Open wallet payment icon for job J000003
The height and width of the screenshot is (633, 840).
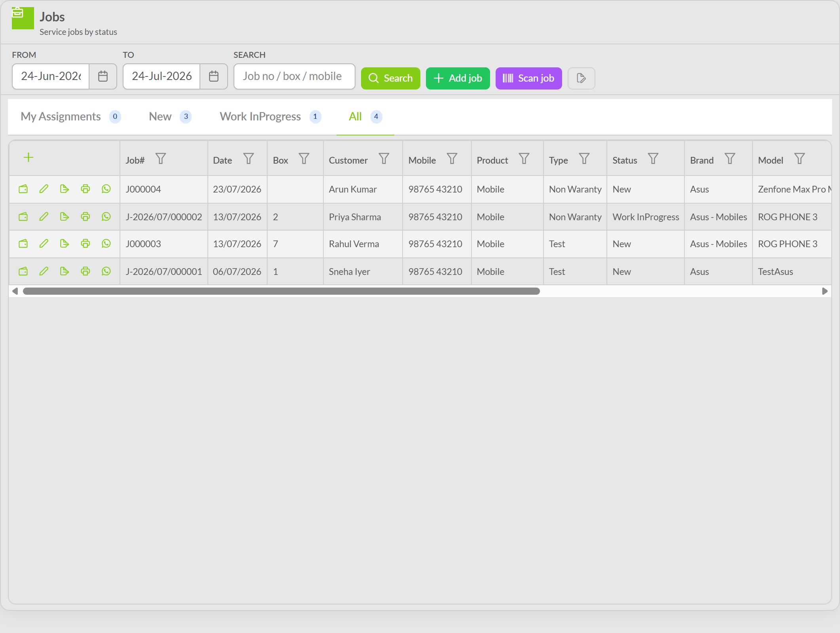23,244
